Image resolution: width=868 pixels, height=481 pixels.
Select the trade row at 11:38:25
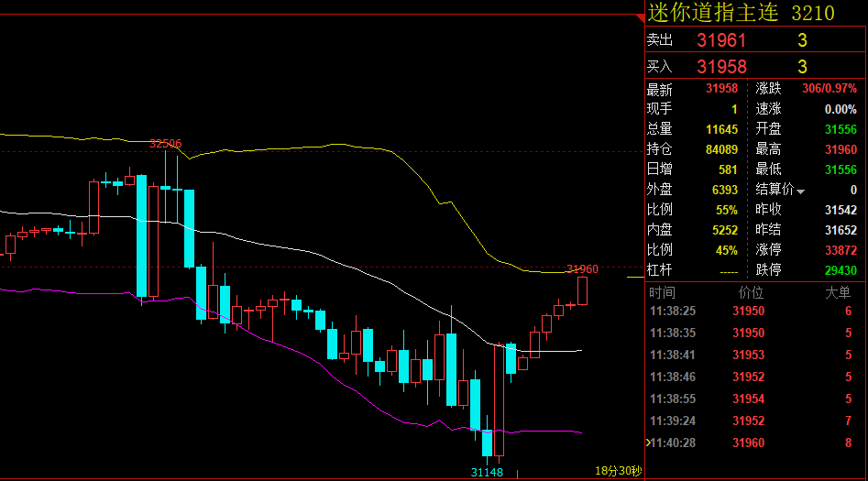pos(755,312)
